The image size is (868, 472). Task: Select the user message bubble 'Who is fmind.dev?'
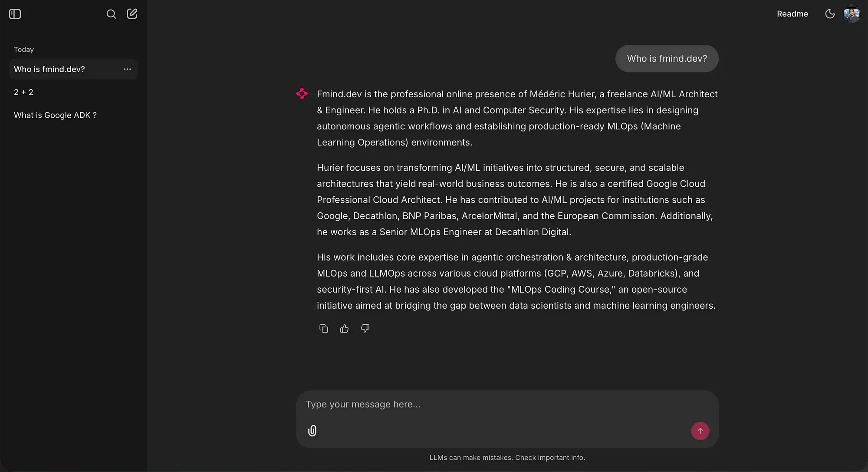point(667,58)
